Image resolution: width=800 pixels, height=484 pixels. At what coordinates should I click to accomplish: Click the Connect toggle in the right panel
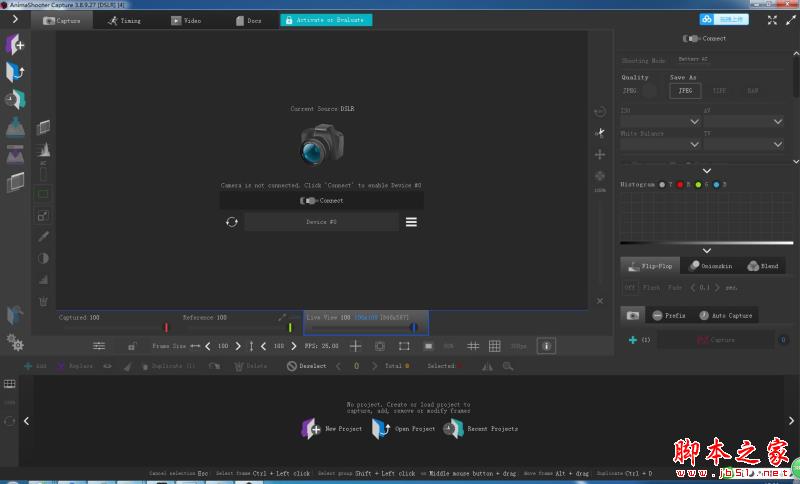click(704, 38)
